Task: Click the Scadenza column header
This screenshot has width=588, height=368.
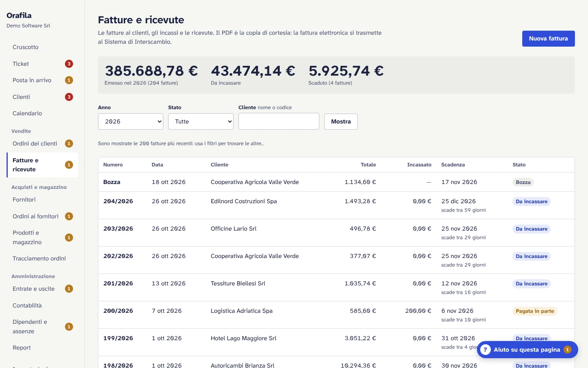Action: coord(453,165)
